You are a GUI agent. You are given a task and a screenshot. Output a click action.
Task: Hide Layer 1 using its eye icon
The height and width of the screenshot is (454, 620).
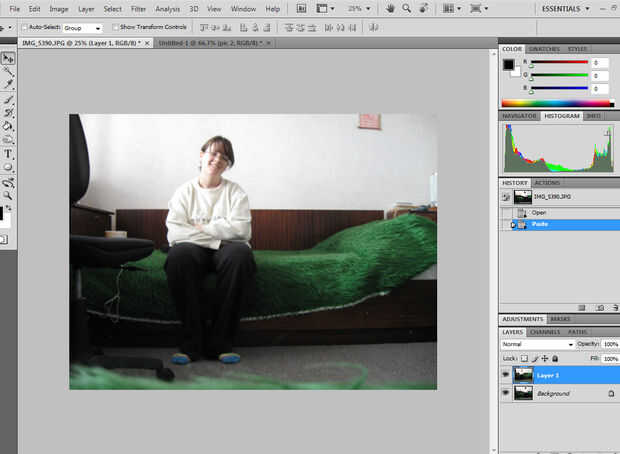[505, 375]
